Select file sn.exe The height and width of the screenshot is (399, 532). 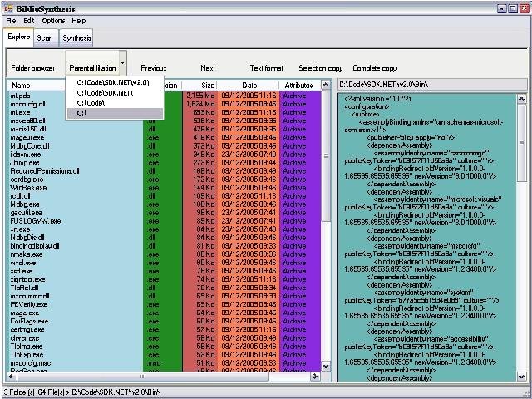(x=20, y=229)
